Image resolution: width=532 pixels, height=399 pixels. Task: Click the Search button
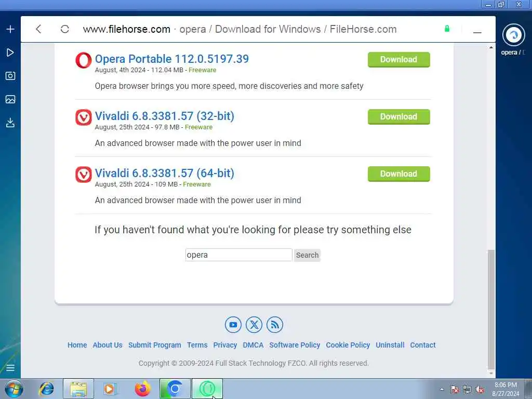point(307,255)
